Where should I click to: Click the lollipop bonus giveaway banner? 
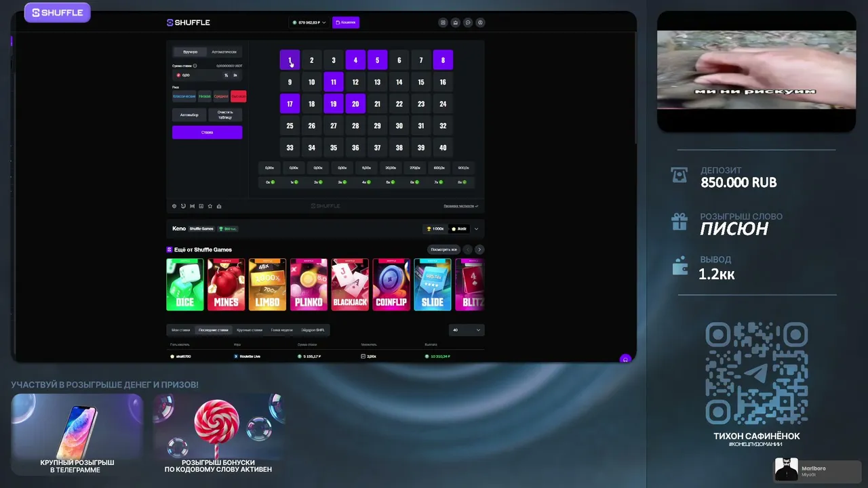[x=218, y=434]
